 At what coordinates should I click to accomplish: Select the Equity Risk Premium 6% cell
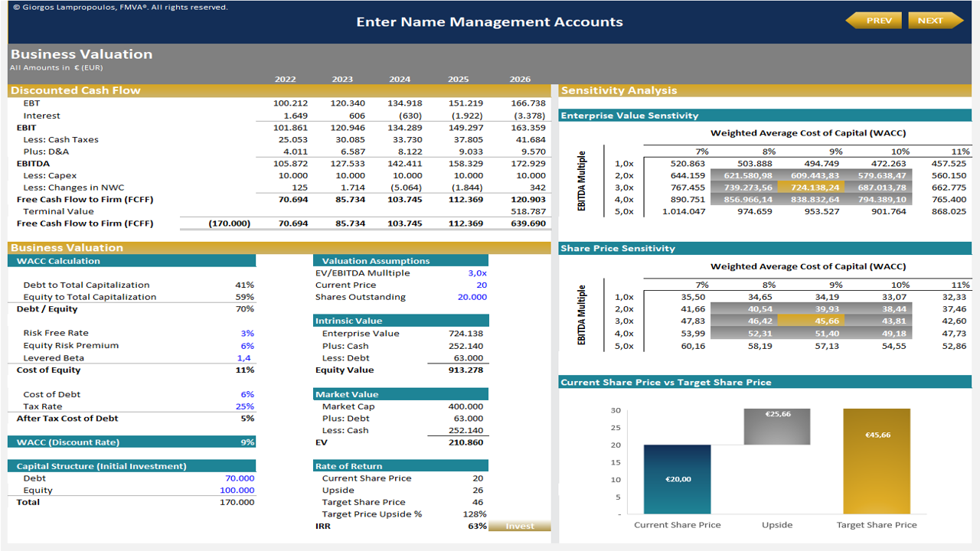pos(247,346)
